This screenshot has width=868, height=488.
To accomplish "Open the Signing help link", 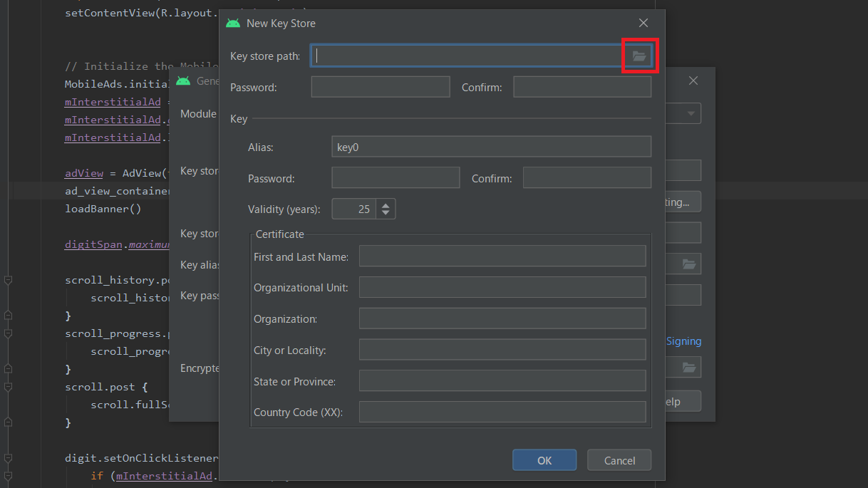I will [x=683, y=341].
